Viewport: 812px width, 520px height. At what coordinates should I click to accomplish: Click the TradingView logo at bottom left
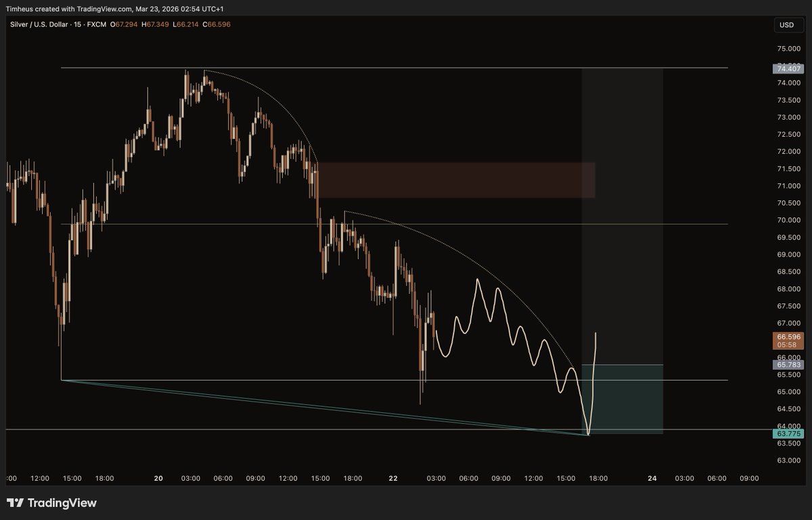point(51,503)
